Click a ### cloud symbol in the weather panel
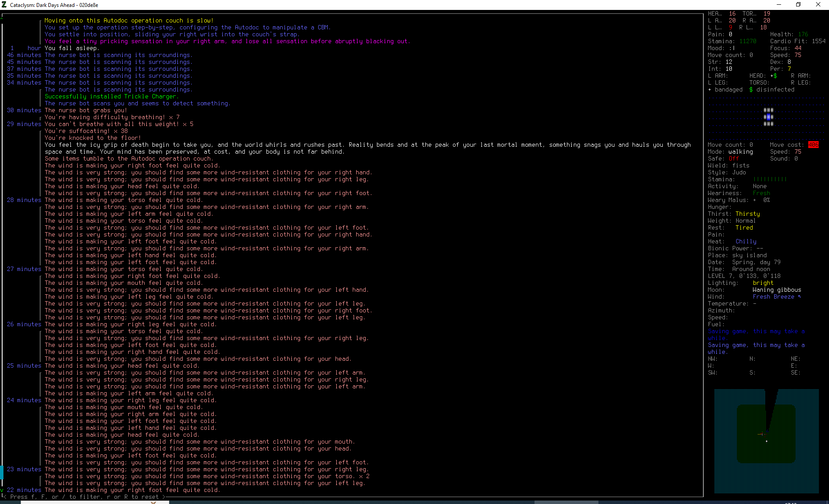829x504 pixels. tap(768, 110)
